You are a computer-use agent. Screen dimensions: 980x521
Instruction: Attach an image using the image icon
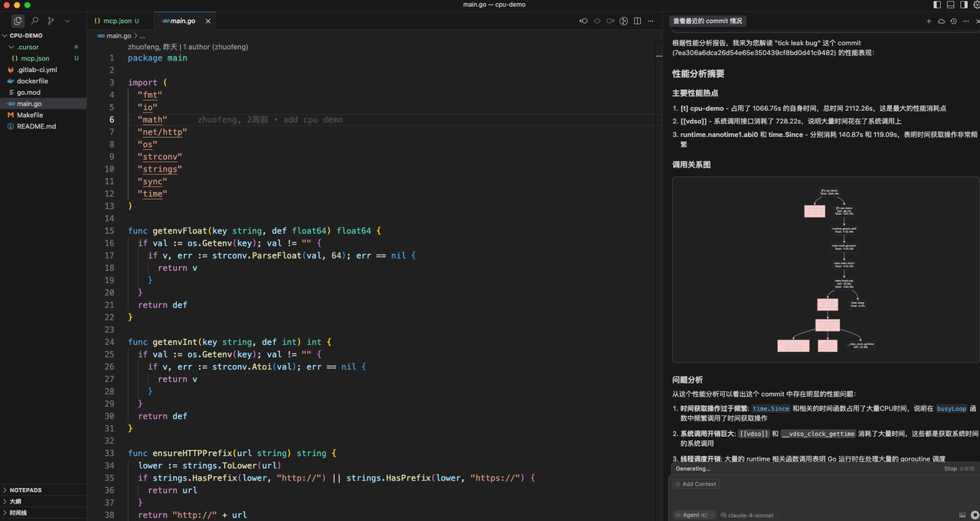(x=963, y=514)
